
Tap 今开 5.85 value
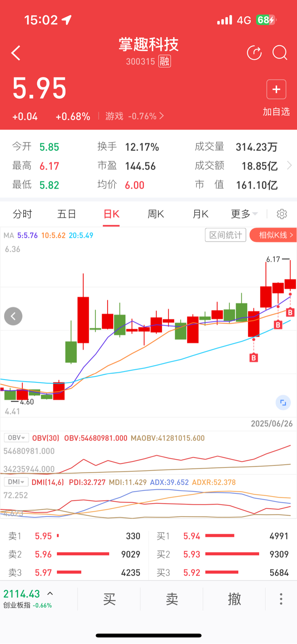point(49,147)
